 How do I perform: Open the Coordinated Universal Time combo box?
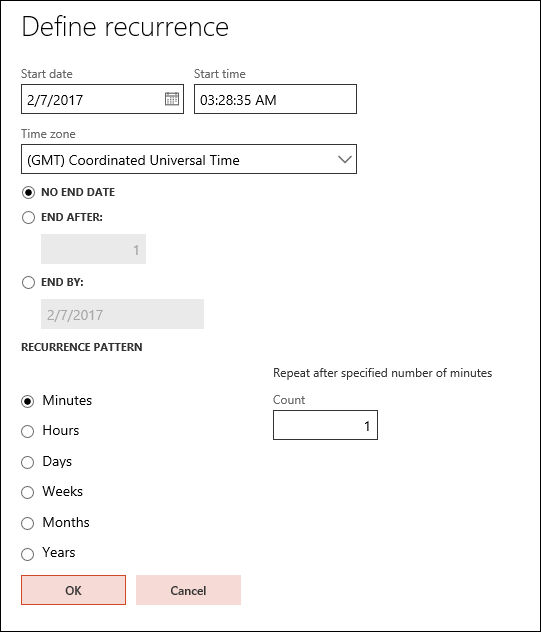pos(189,159)
